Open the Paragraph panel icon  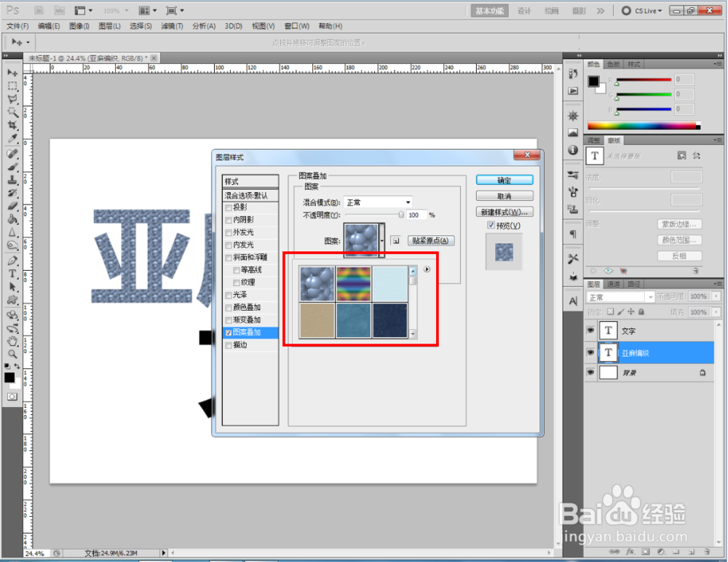[573, 234]
